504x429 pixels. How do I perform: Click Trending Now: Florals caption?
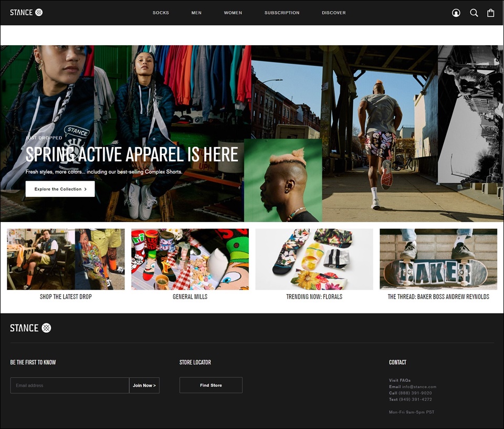click(x=314, y=297)
